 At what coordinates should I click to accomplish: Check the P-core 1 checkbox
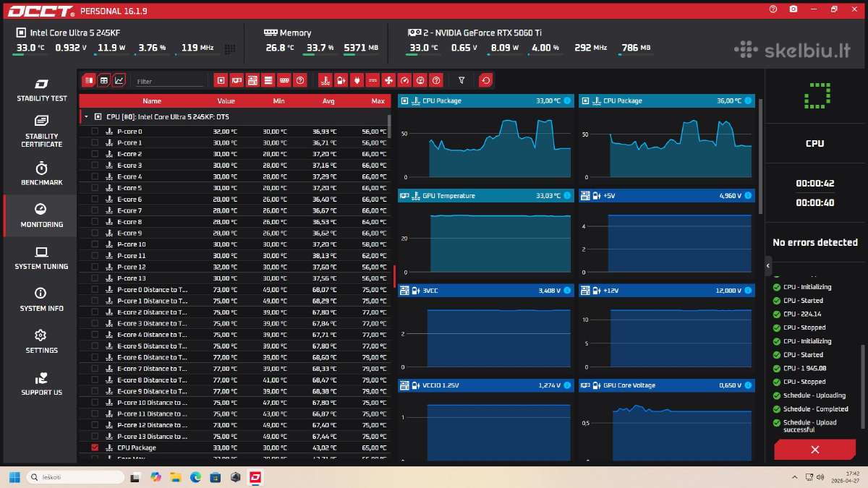95,142
